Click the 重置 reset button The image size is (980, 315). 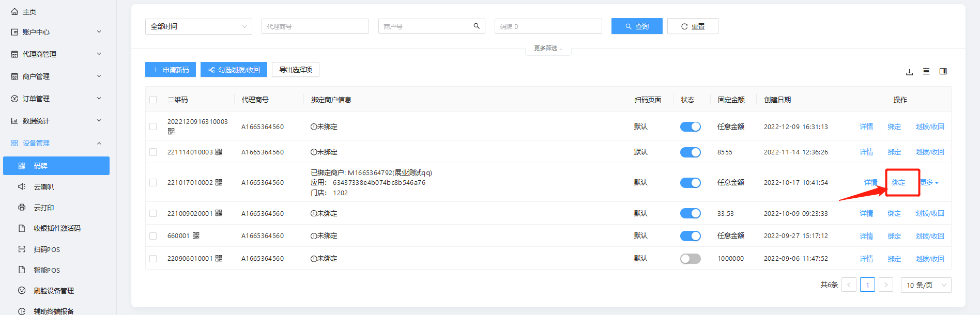(x=693, y=26)
